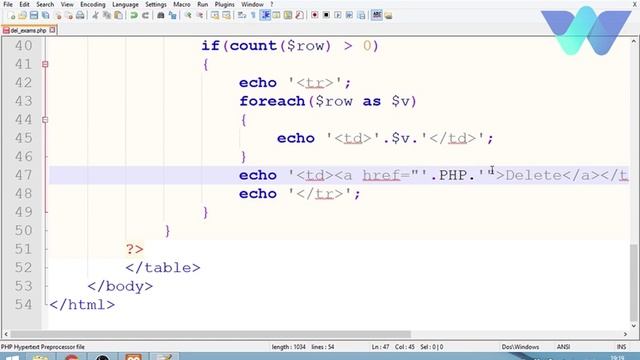Close the del_exams.php tab
The width and height of the screenshot is (640, 360).
click(52, 30)
